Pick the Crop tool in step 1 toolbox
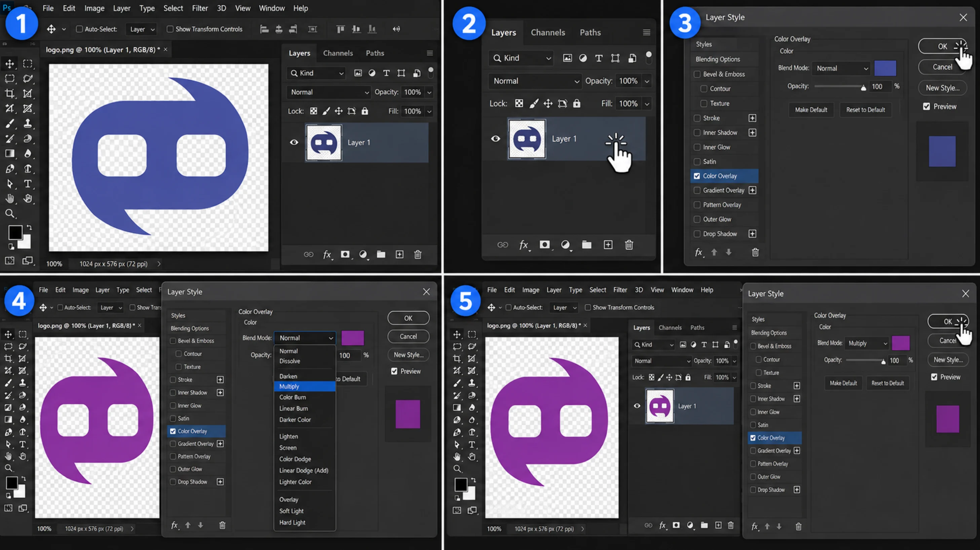 [9, 93]
